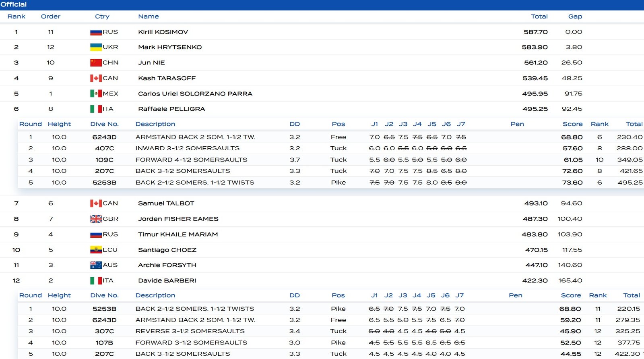
Task: Click Choez total 470.15
Action: coord(537,250)
